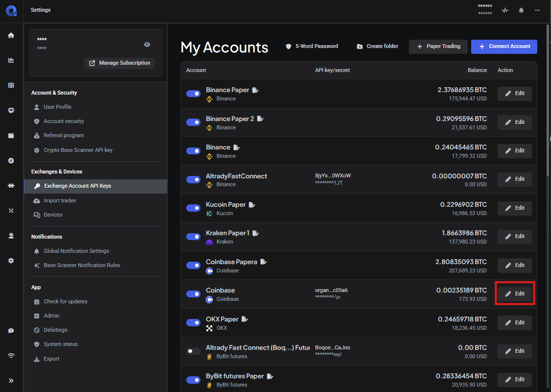Click the 5-Word Password button
551x392 pixels.
tap(312, 47)
